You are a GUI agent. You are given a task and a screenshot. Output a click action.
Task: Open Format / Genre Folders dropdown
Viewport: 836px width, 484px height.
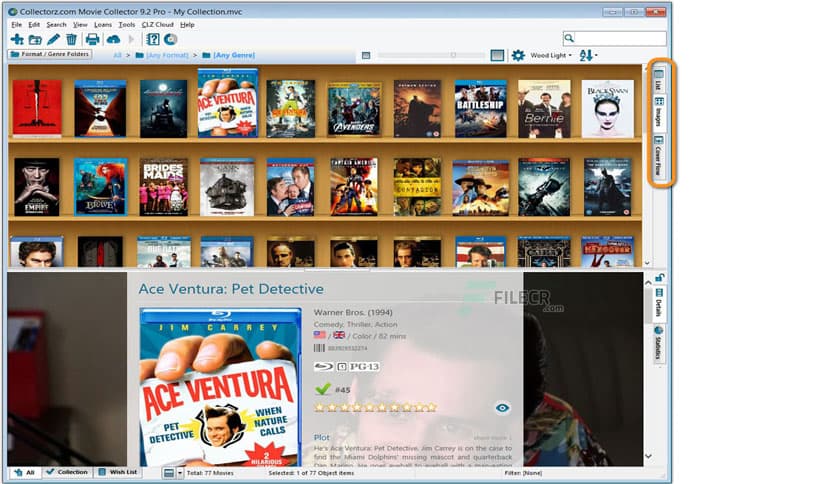50,54
